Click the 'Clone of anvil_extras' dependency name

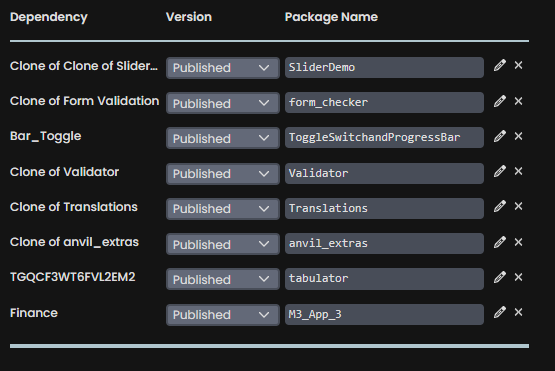pyautogui.click(x=74, y=242)
